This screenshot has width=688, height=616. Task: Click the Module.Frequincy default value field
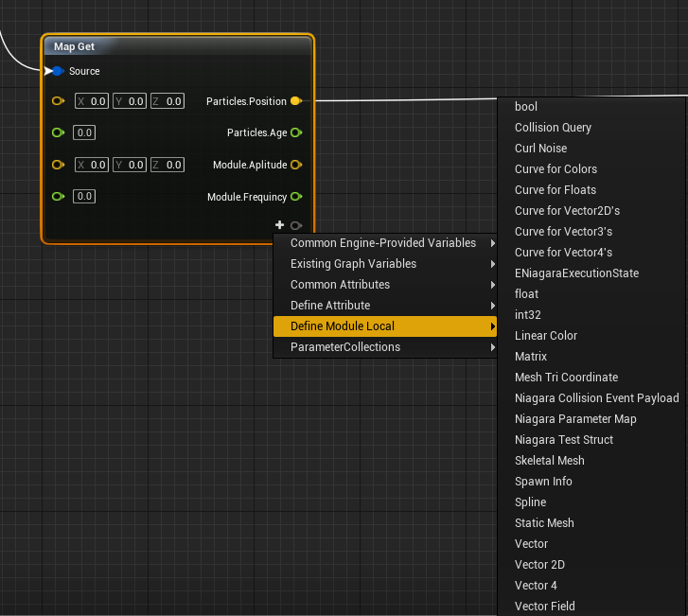(x=84, y=196)
